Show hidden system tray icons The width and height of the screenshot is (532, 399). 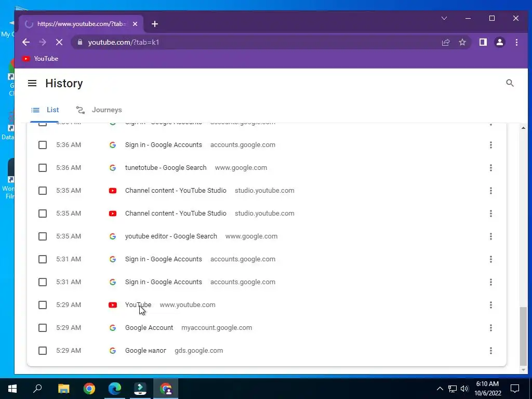coord(440,389)
